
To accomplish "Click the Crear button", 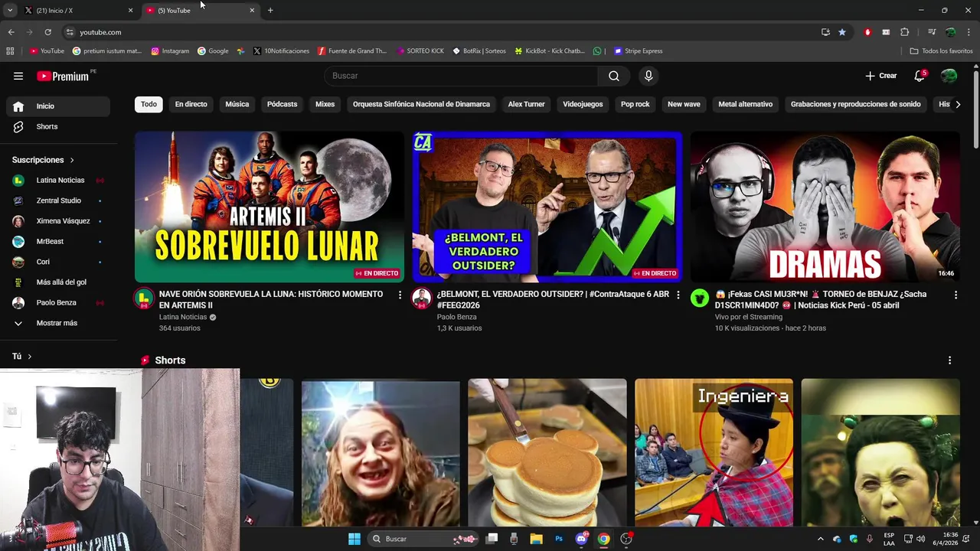I will click(x=880, y=76).
